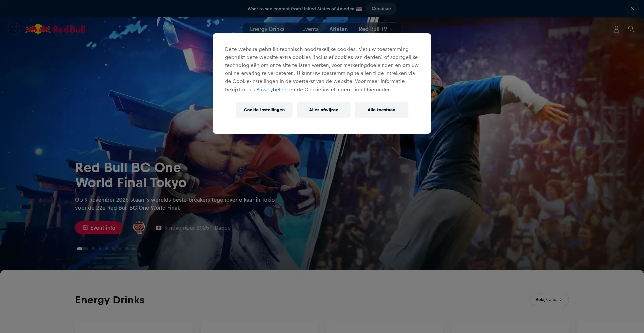
Task: Click Continue to view US content
Action: tap(381, 9)
